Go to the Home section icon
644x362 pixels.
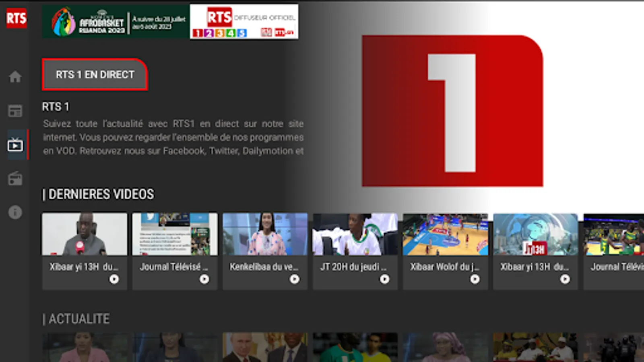(x=15, y=76)
